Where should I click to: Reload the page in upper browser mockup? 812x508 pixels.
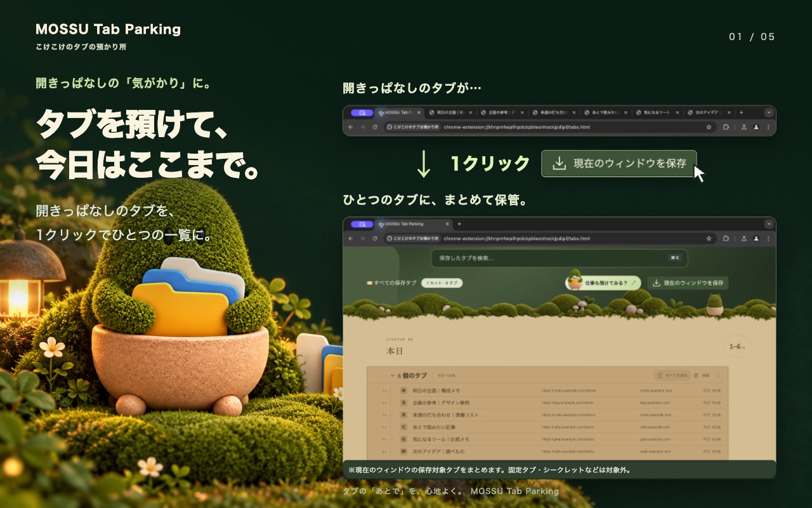coord(375,127)
